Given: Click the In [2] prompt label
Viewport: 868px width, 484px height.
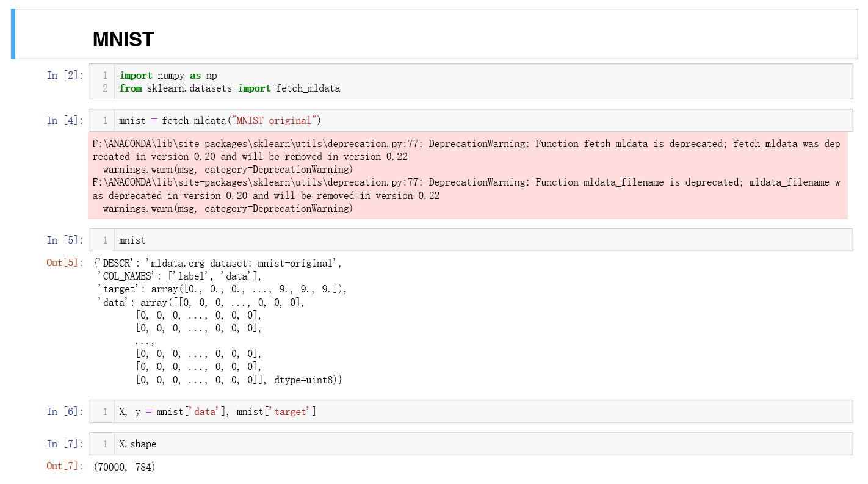Looking at the screenshot, I should (x=65, y=75).
